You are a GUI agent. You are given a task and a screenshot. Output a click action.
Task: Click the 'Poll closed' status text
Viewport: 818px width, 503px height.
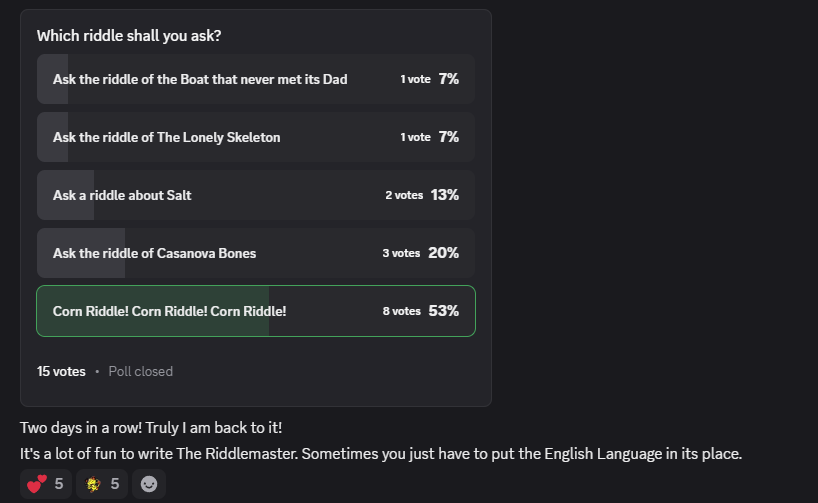[140, 371]
